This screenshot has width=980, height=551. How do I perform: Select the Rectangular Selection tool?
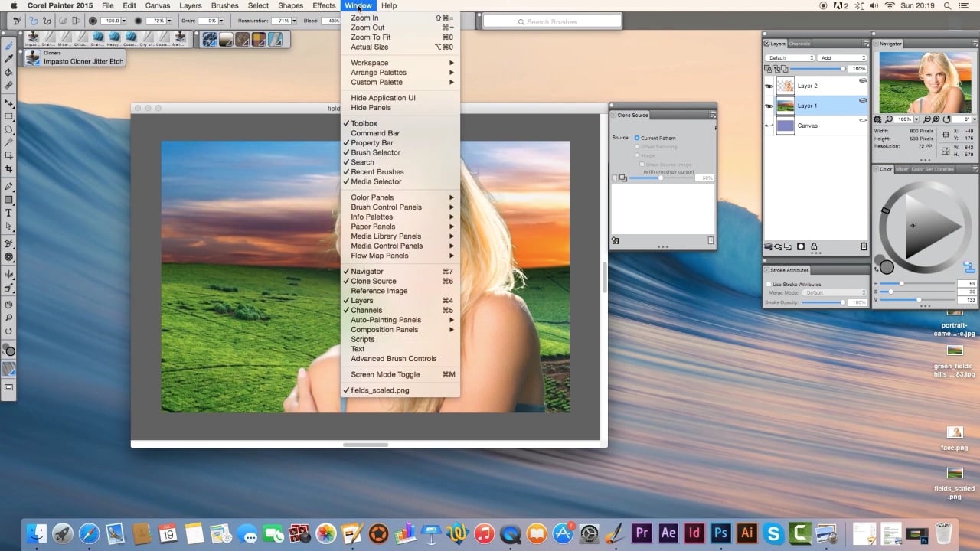pos(9,116)
